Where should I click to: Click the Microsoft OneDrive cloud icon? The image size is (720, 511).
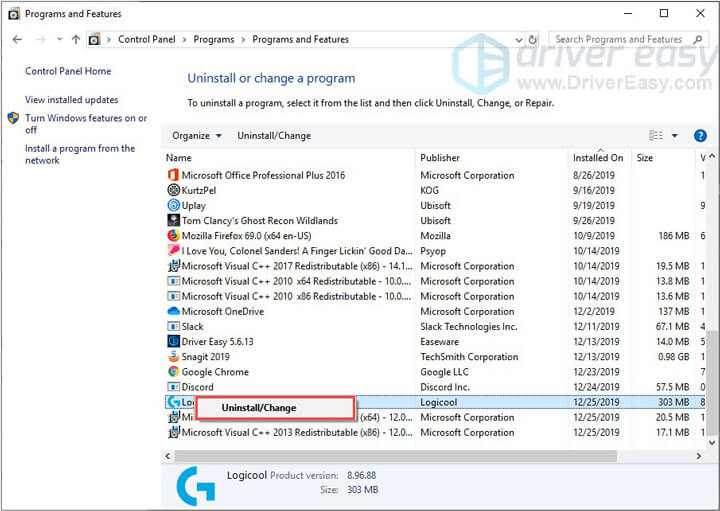pos(173,311)
